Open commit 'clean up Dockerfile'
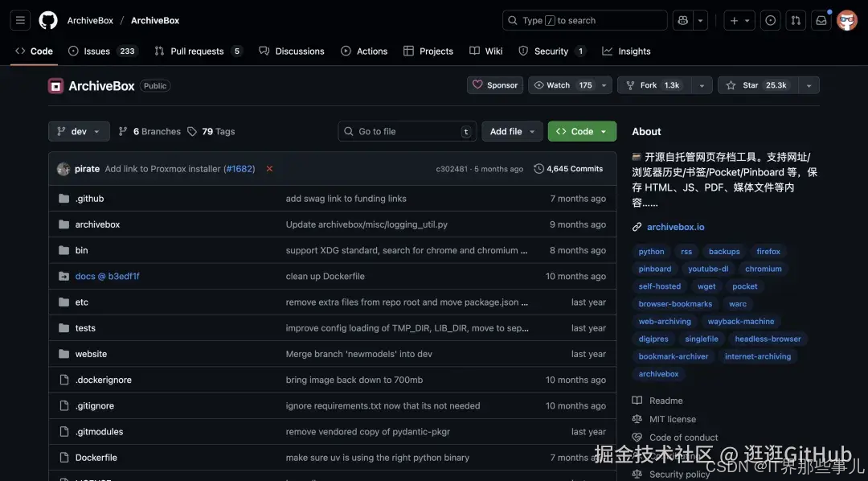The image size is (868, 481). (325, 276)
